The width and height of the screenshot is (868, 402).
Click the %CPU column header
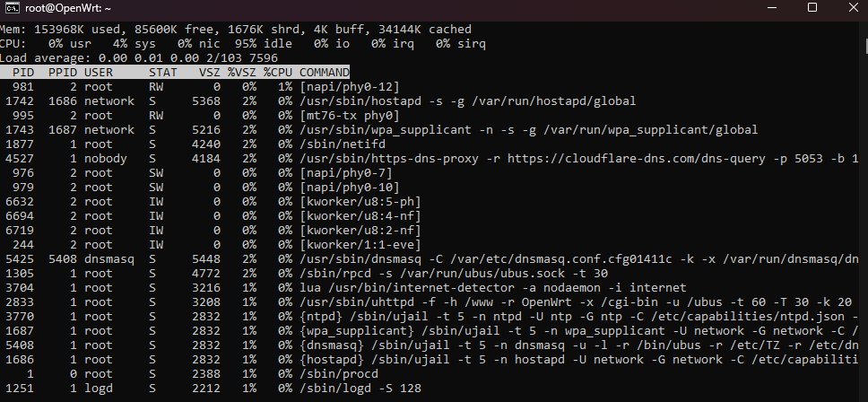[x=278, y=73]
